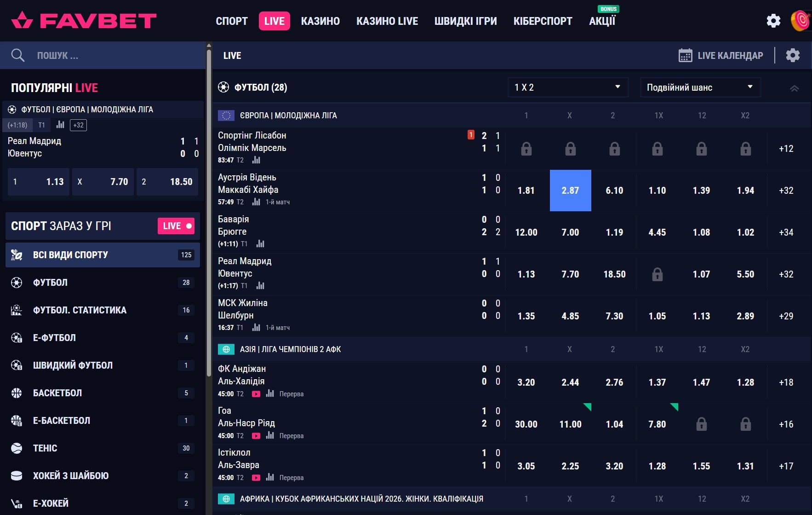Open the Подвійний шанс dropdown
Viewport: 812px width, 515px height.
coord(700,87)
